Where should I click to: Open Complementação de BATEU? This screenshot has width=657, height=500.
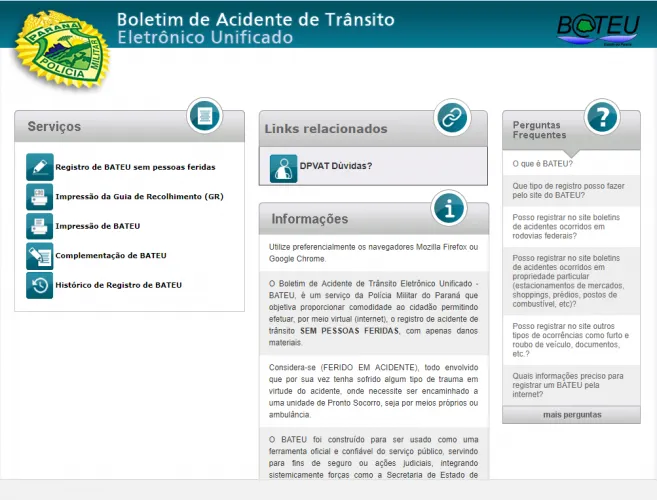pyautogui.click(x=111, y=256)
